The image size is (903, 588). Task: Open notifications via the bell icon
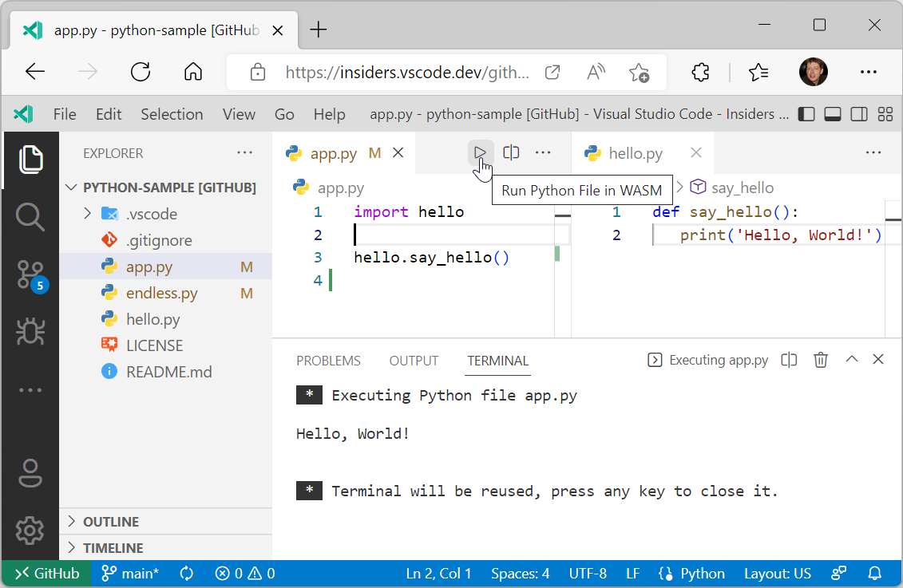click(874, 573)
